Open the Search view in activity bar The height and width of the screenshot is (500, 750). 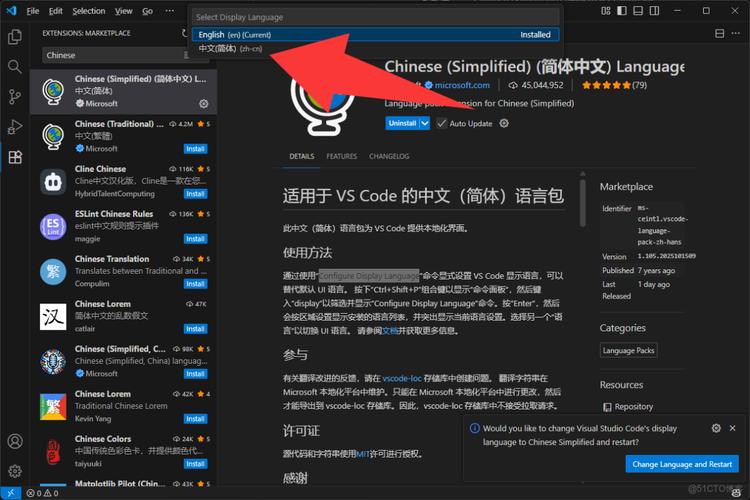15,67
